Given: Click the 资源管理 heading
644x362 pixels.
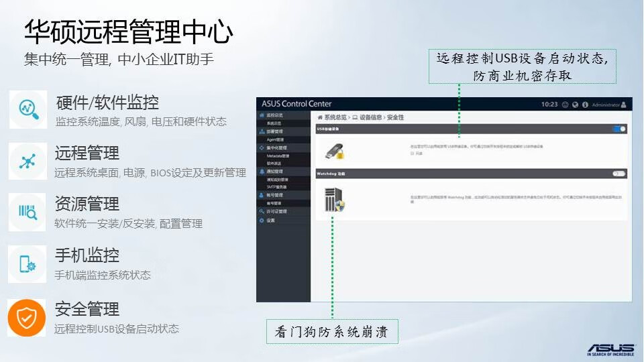Looking at the screenshot, I should point(87,204).
